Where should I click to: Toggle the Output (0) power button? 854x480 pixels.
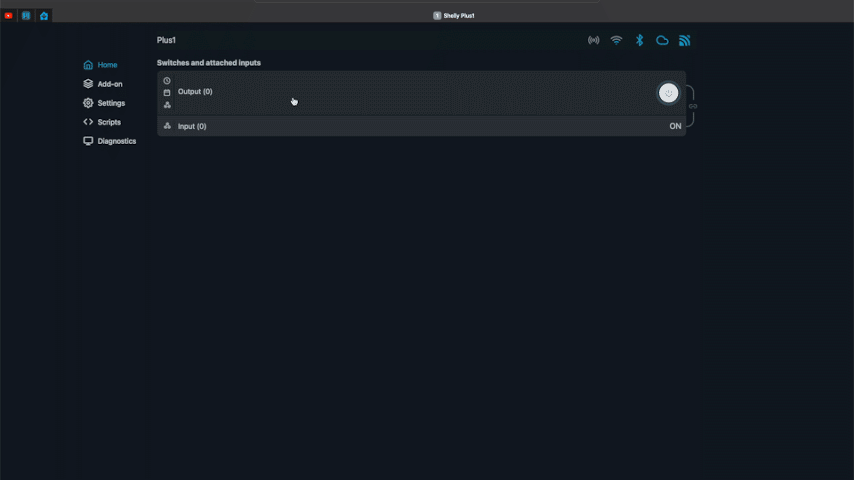(668, 93)
